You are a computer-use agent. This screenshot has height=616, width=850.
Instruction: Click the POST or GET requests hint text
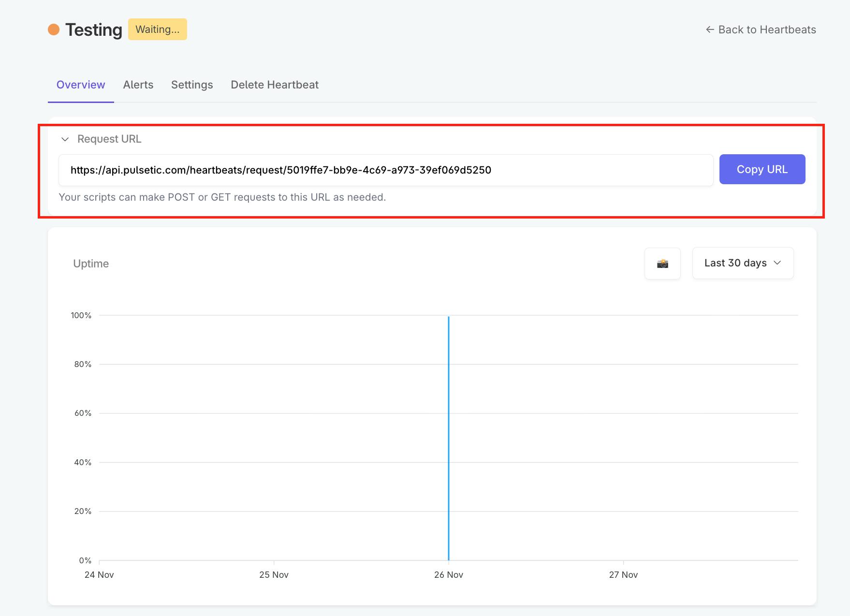(x=222, y=197)
